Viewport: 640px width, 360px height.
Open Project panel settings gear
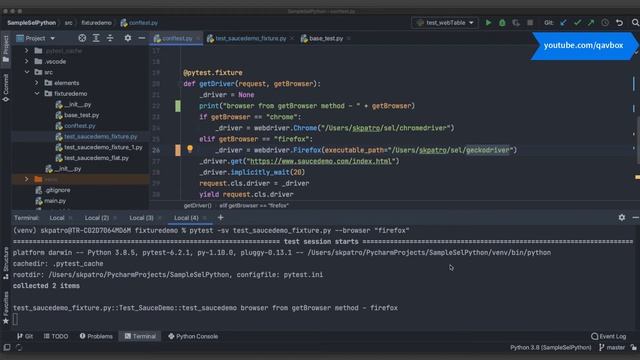(128, 38)
